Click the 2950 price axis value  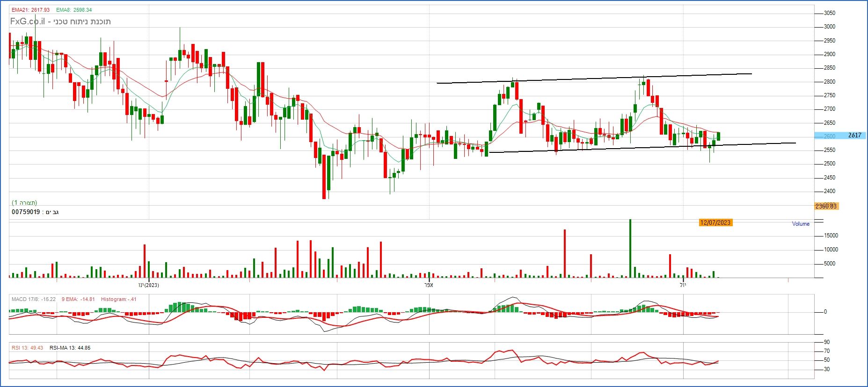(830, 41)
